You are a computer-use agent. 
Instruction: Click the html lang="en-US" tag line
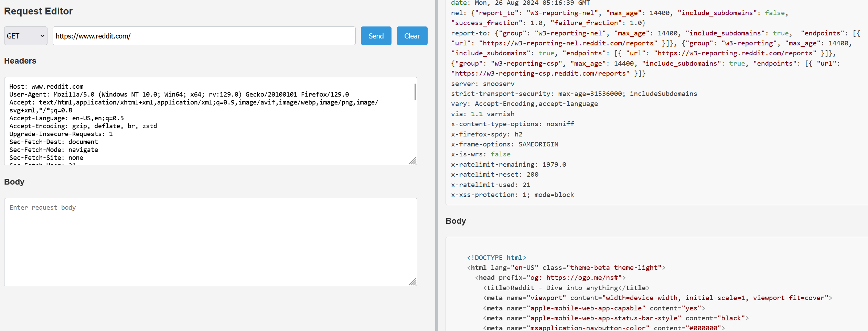[x=566, y=268]
